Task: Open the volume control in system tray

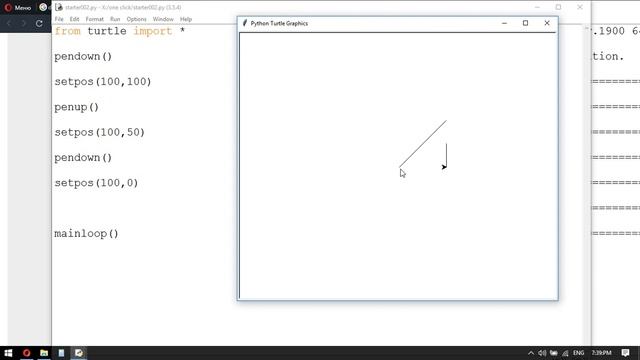Action: point(542,353)
